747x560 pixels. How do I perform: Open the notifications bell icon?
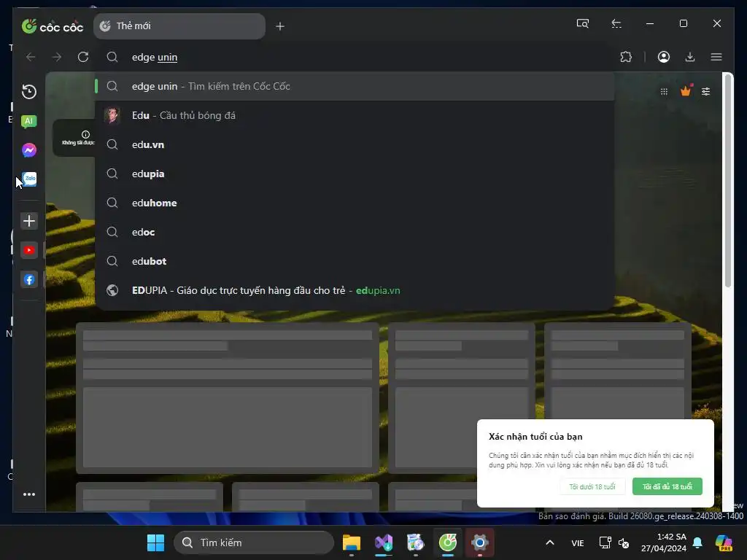[x=697, y=542]
